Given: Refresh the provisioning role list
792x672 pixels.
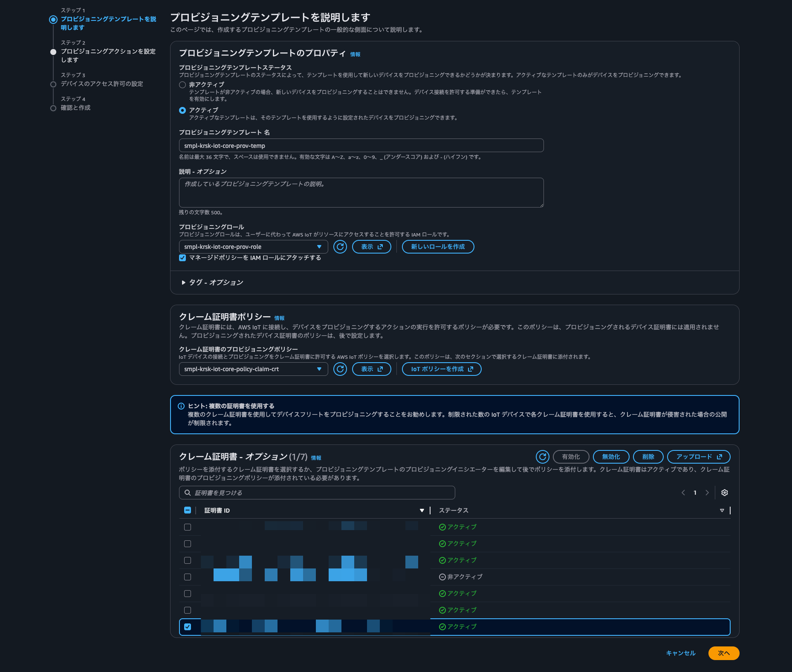Looking at the screenshot, I should tap(340, 247).
